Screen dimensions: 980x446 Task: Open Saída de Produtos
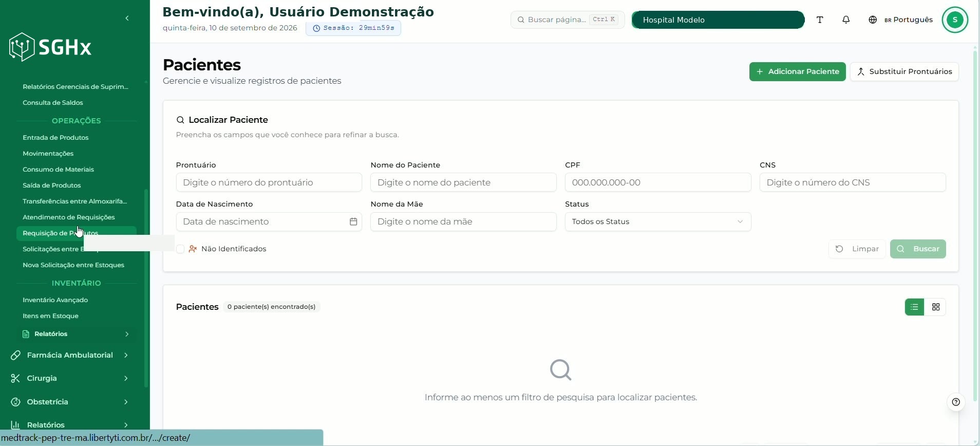pyautogui.click(x=52, y=185)
